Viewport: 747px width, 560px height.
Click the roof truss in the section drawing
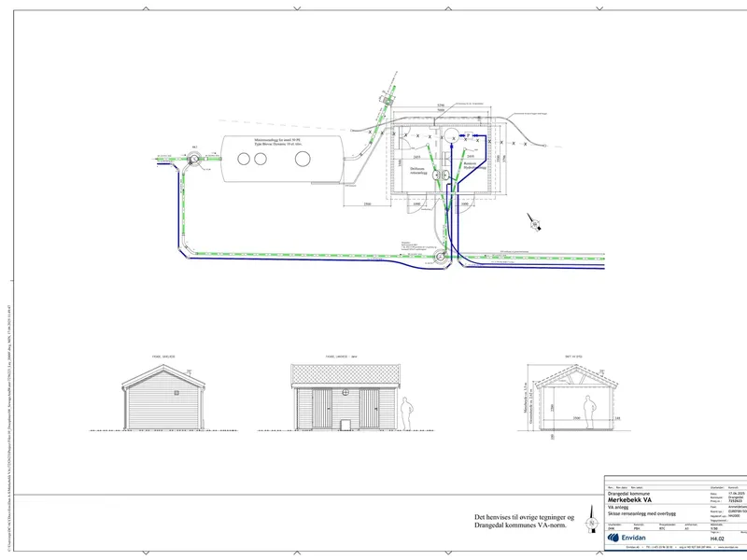coord(576,377)
